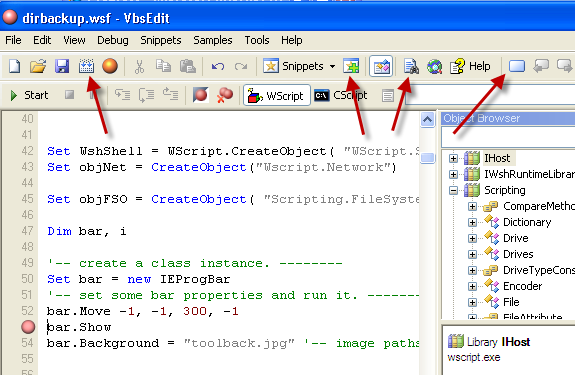Image resolution: width=575 pixels, height=375 pixels.
Task: Expand the Encoder class node
Action: click(x=472, y=286)
